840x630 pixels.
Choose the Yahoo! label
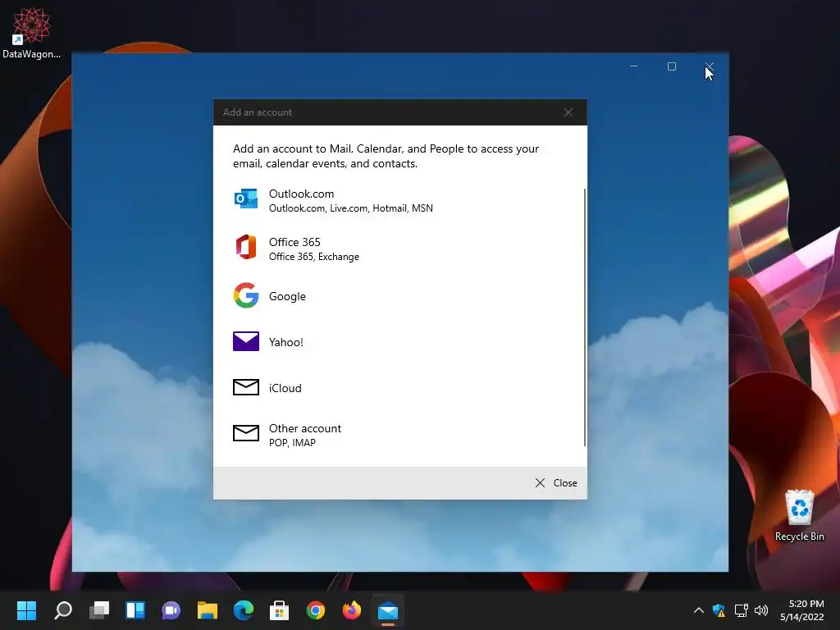(286, 342)
